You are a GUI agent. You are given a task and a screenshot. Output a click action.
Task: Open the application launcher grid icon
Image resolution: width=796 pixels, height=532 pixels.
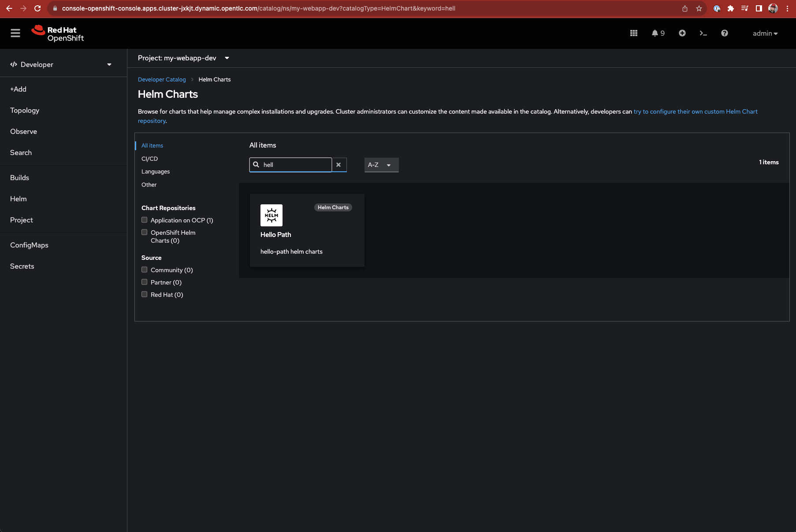(x=634, y=33)
